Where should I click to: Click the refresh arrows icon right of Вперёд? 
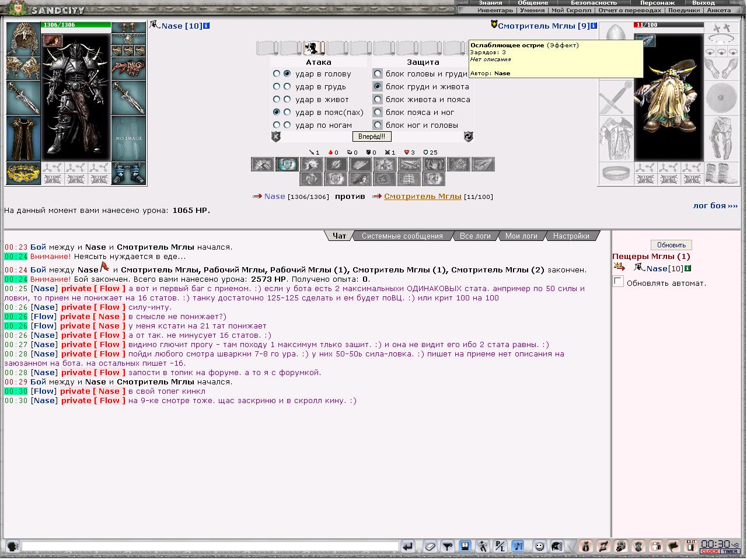[468, 136]
